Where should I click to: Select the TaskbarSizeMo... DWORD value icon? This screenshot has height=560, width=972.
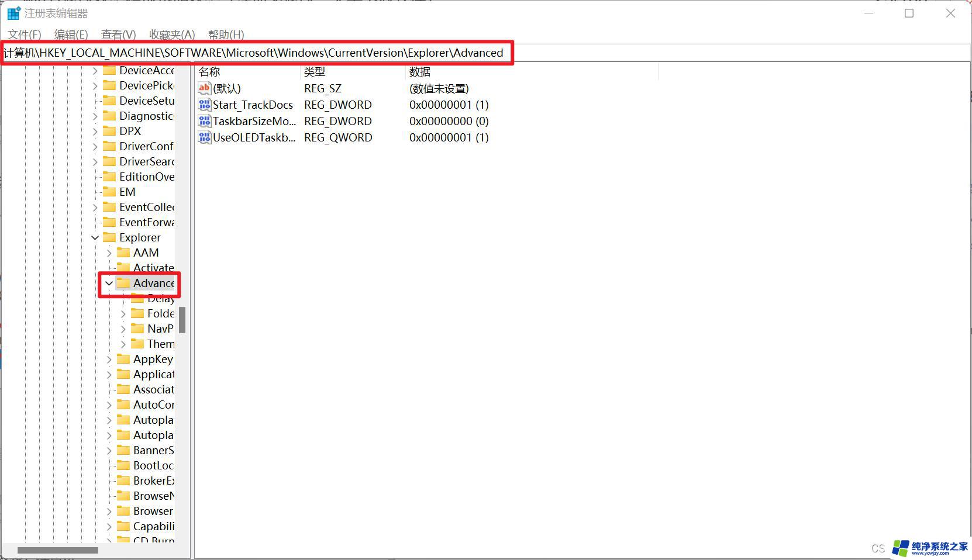(x=204, y=121)
